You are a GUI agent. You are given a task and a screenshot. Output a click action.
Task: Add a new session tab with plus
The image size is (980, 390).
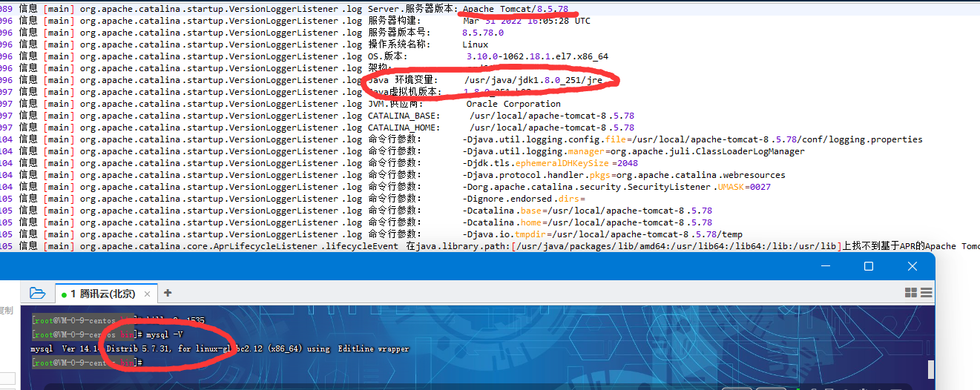(x=168, y=293)
